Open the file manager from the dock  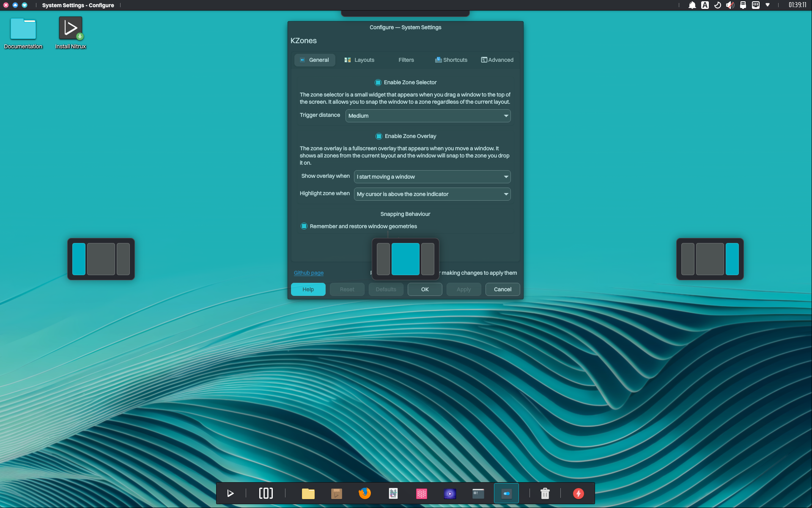pos(308,493)
